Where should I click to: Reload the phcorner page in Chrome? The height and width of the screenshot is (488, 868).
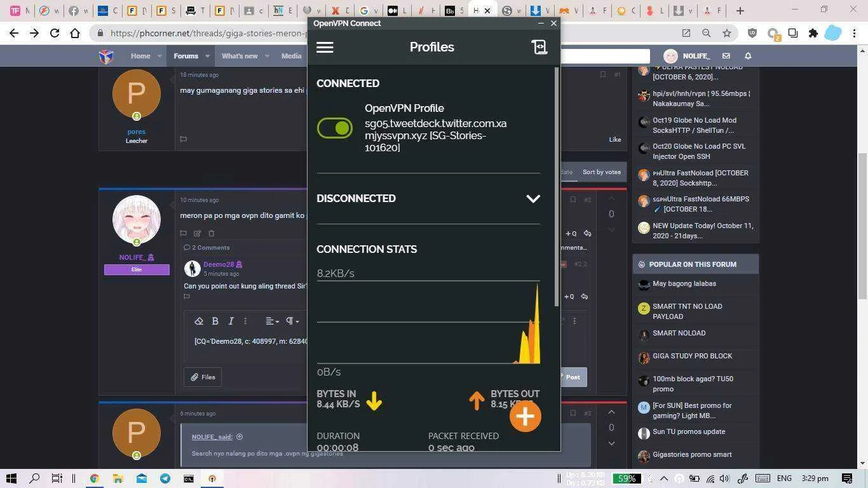click(x=55, y=33)
